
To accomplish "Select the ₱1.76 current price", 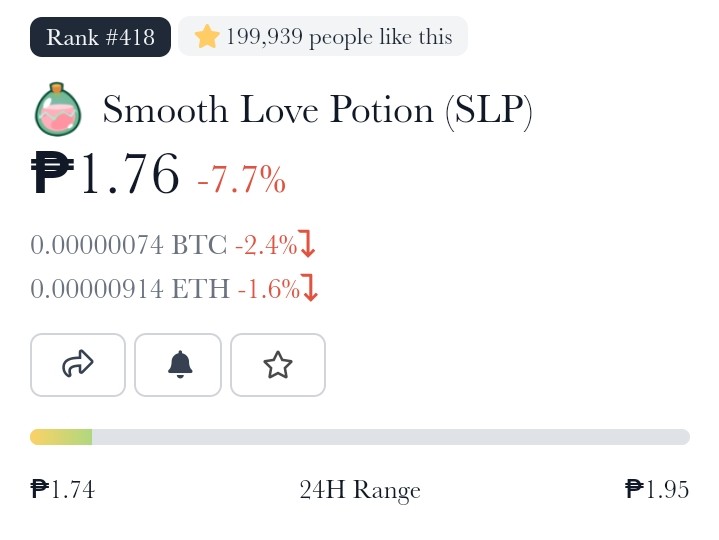I will click(x=105, y=174).
